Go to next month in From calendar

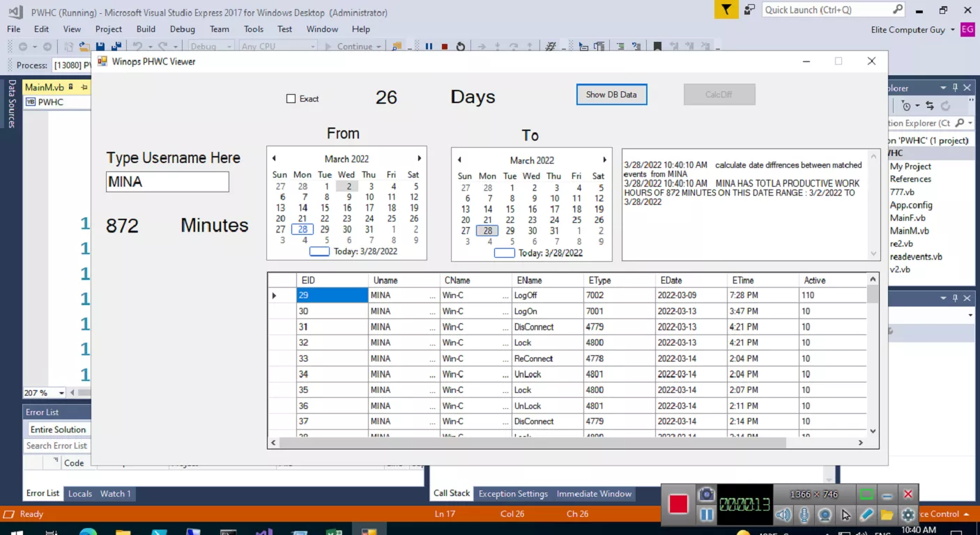(419, 159)
